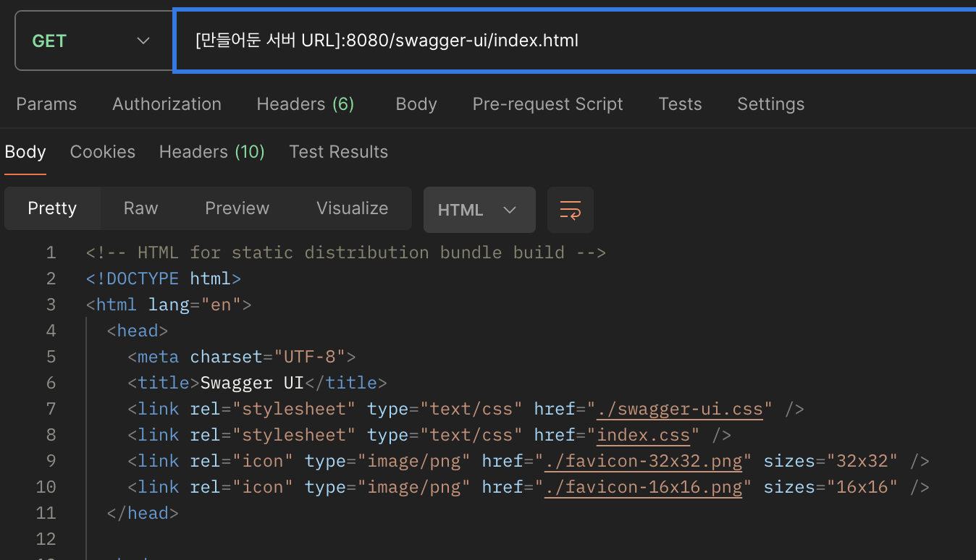The image size is (976, 560).
Task: Open request Headers (6) tab
Action: coord(305,104)
